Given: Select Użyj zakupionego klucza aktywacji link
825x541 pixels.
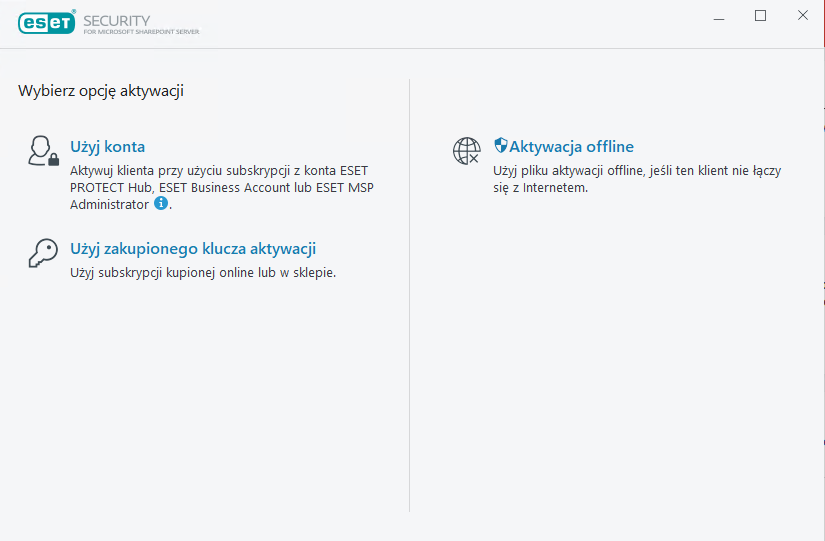Looking at the screenshot, I should pyautogui.click(x=193, y=248).
